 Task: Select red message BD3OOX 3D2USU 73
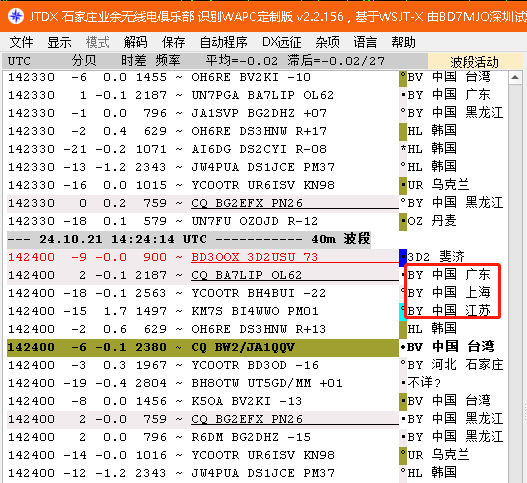[254, 257]
